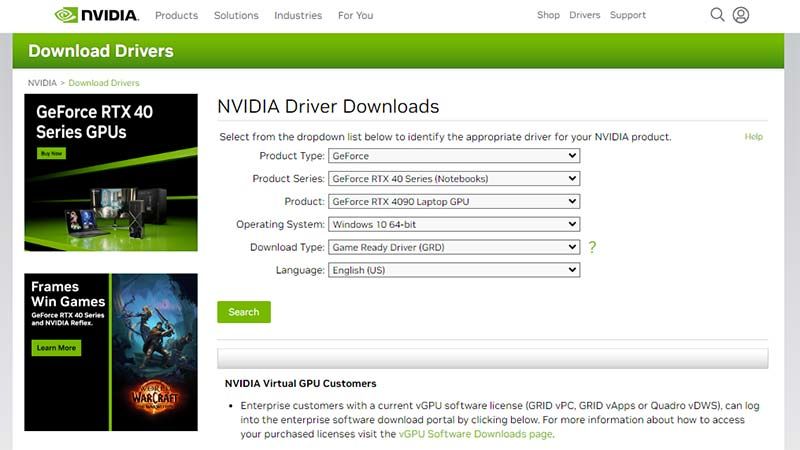The image size is (800, 450).
Task: Click Buy Now on RTX 40 banner
Action: (52, 153)
